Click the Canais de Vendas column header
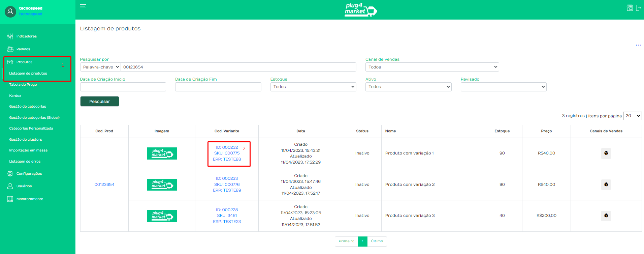Viewport: 644px width, 254px height. pyautogui.click(x=606, y=131)
